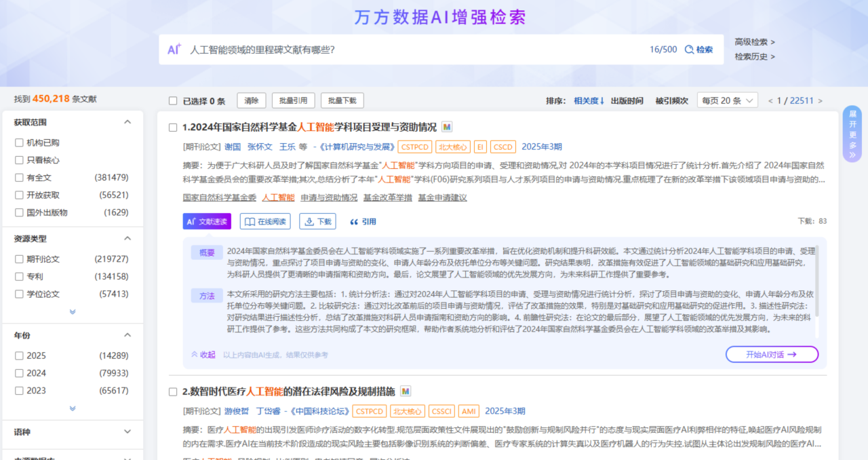The height and width of the screenshot is (460, 868).
Task: Click the search magnifier icon labeled 检索
Action: click(690, 50)
